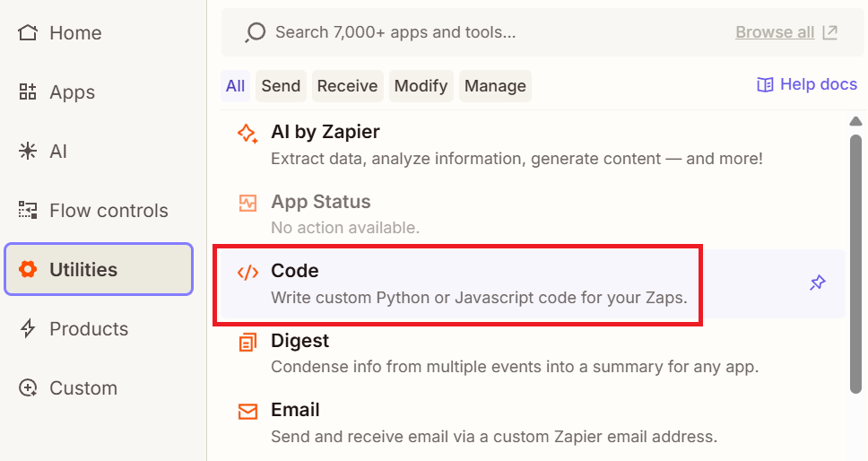Click the AI sparkle icon in sidebar
This screenshot has width=868, height=461.
[x=28, y=152]
